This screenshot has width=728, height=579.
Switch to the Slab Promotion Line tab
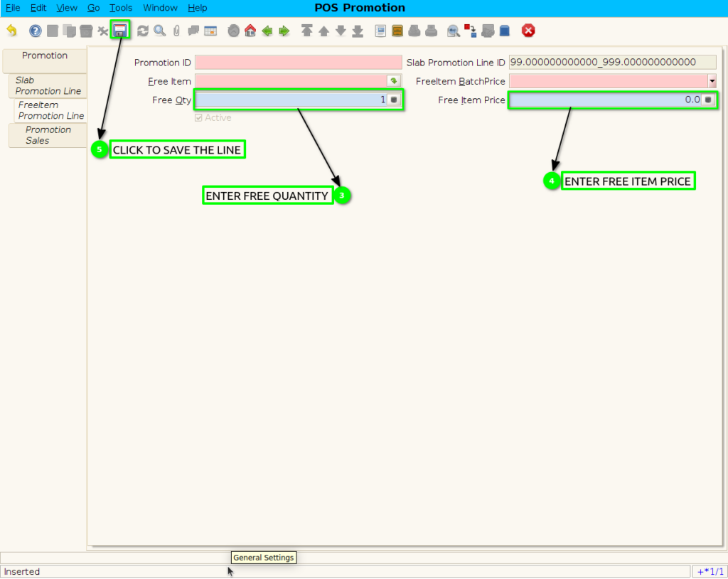pyautogui.click(x=48, y=85)
